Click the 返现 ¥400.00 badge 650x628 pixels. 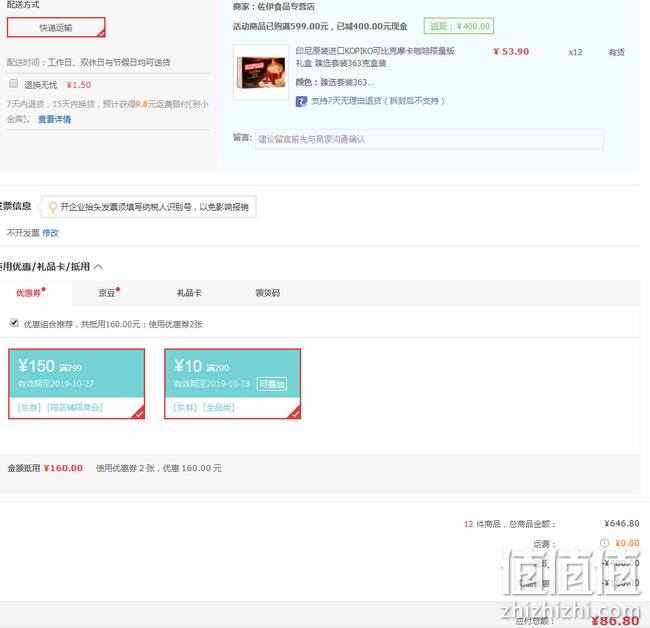tap(459, 26)
